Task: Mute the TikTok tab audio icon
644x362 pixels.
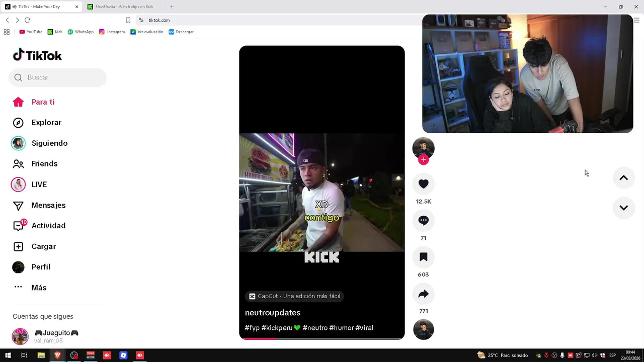Action: tap(15, 7)
